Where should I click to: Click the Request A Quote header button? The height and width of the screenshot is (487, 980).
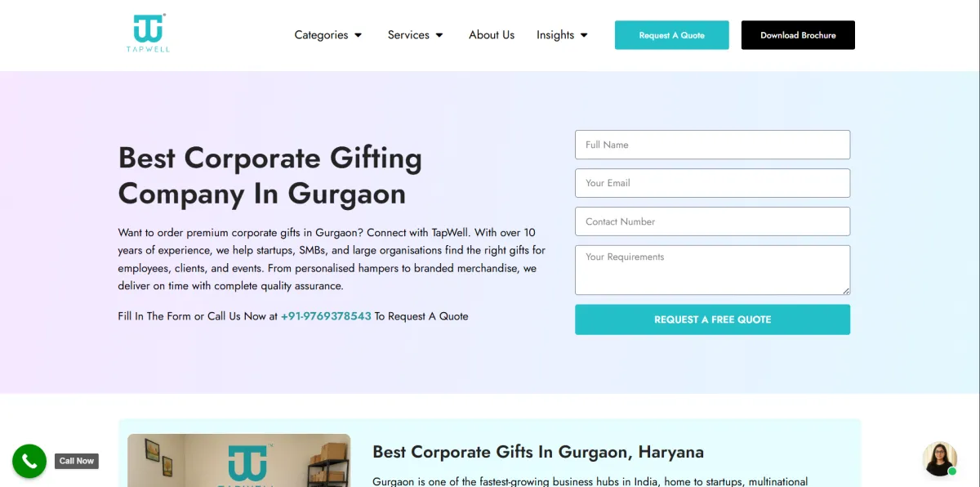[x=671, y=35]
